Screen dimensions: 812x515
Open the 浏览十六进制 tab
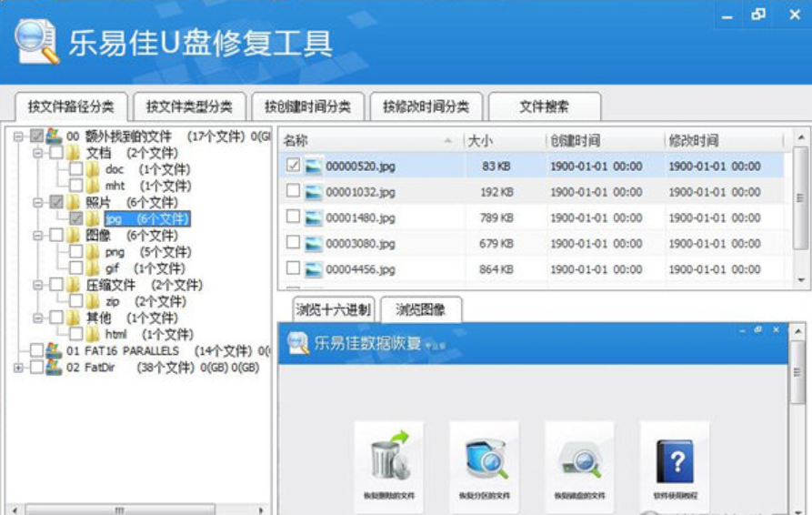click(x=332, y=309)
